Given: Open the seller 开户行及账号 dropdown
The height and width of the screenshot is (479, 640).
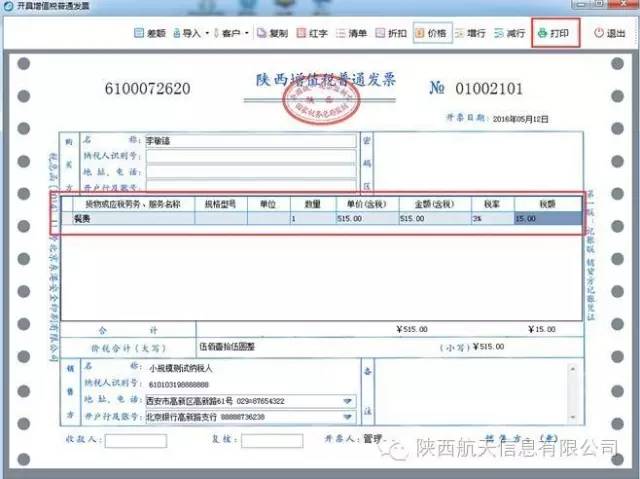Looking at the screenshot, I should coord(347,417).
